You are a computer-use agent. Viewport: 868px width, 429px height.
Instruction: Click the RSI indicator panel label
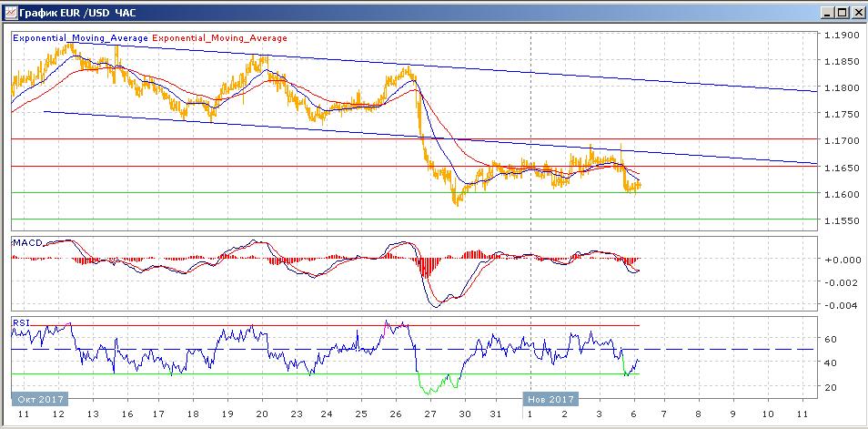pos(20,322)
